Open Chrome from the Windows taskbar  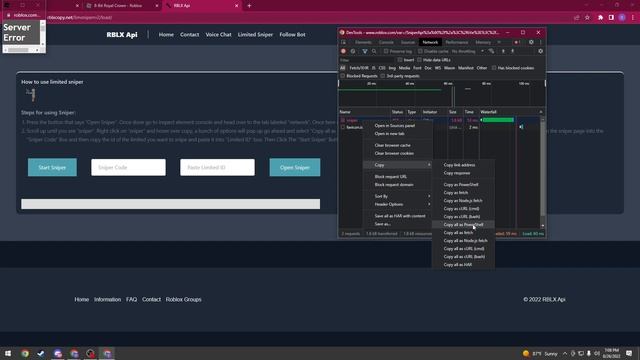(25, 353)
